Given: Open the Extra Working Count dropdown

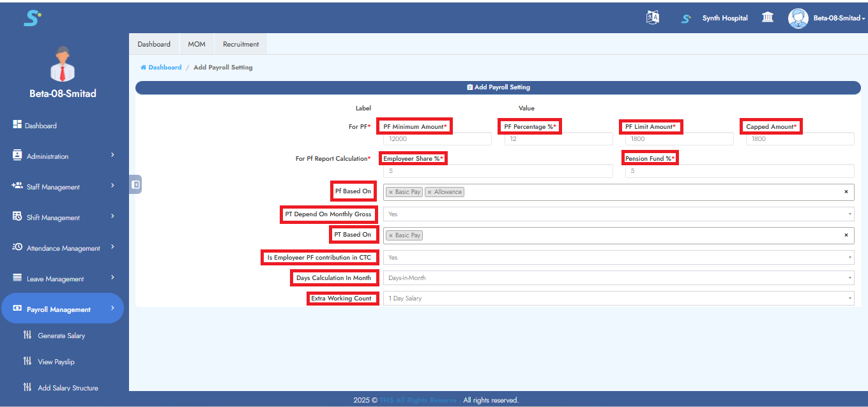Looking at the screenshot, I should click(x=618, y=299).
